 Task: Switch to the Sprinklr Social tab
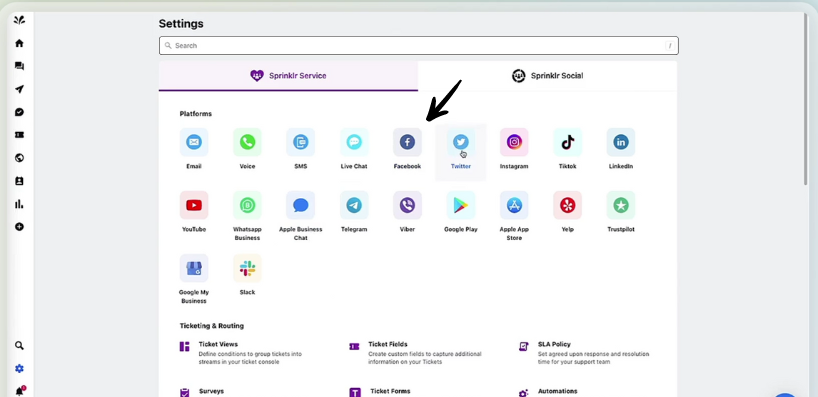(x=547, y=76)
